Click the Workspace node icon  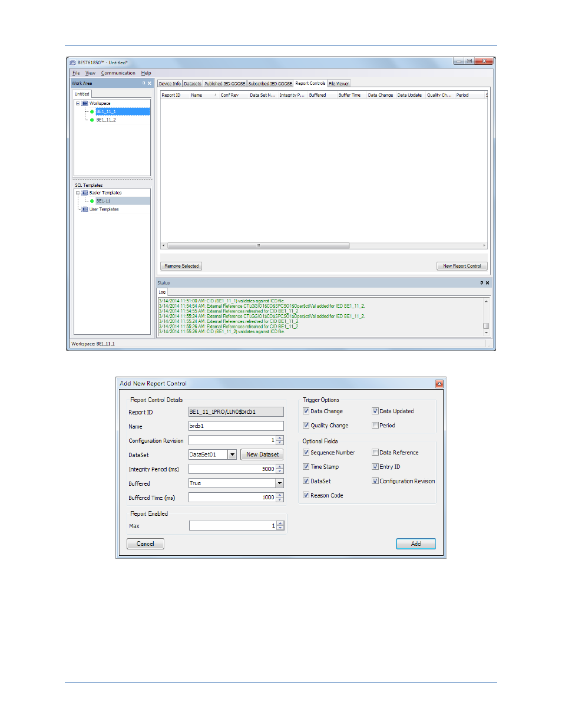(x=85, y=103)
